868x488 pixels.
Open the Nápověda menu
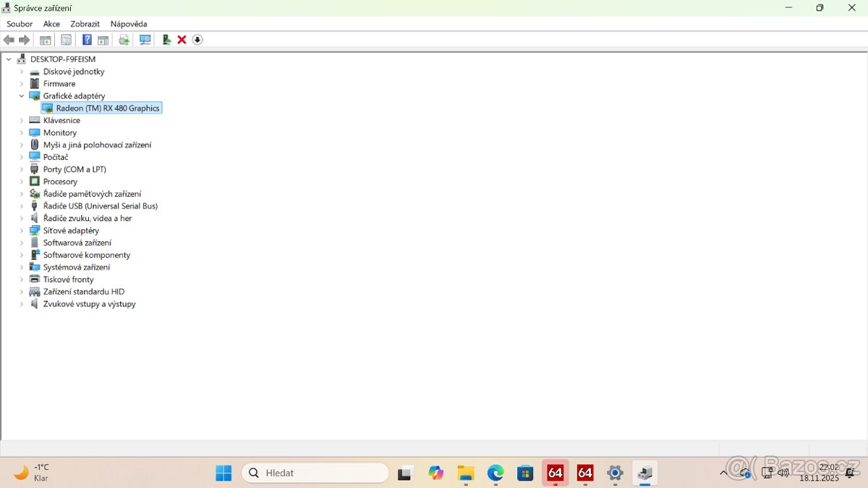129,24
